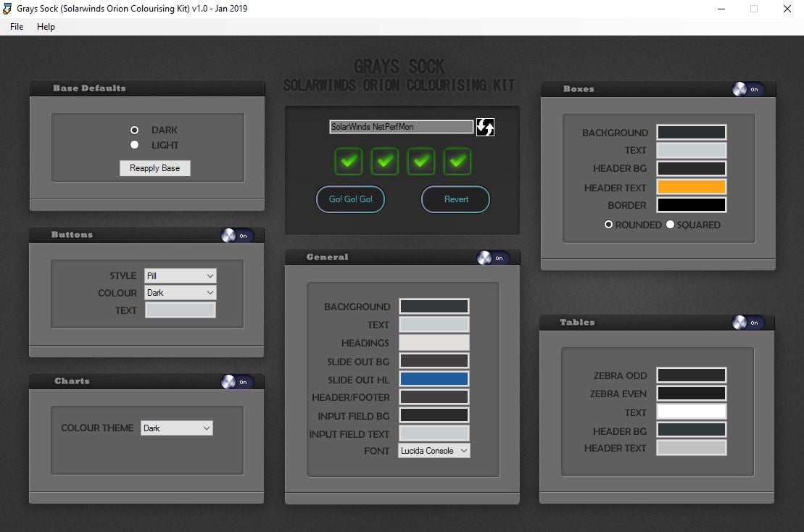Toggle the Boxes panel On switch
804x532 pixels.
click(x=747, y=89)
